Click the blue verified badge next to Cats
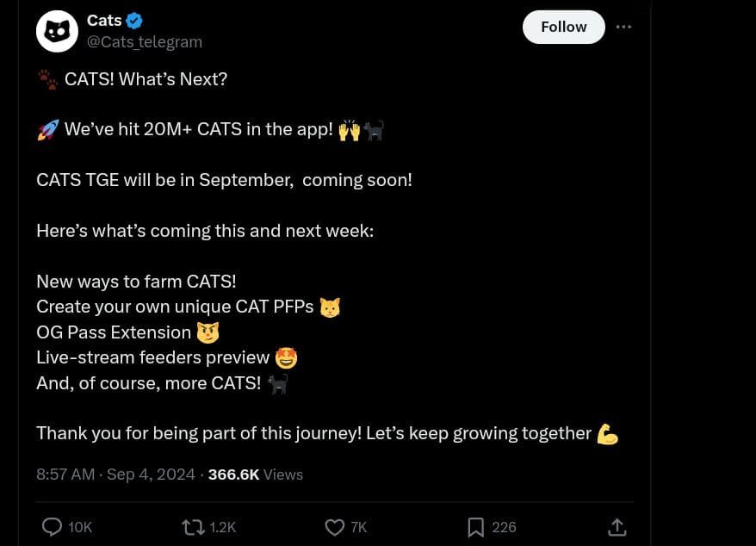 point(134,20)
